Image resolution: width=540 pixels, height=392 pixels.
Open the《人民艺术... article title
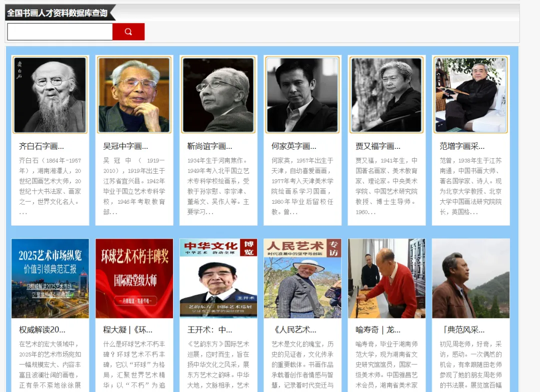pyautogui.click(x=294, y=330)
